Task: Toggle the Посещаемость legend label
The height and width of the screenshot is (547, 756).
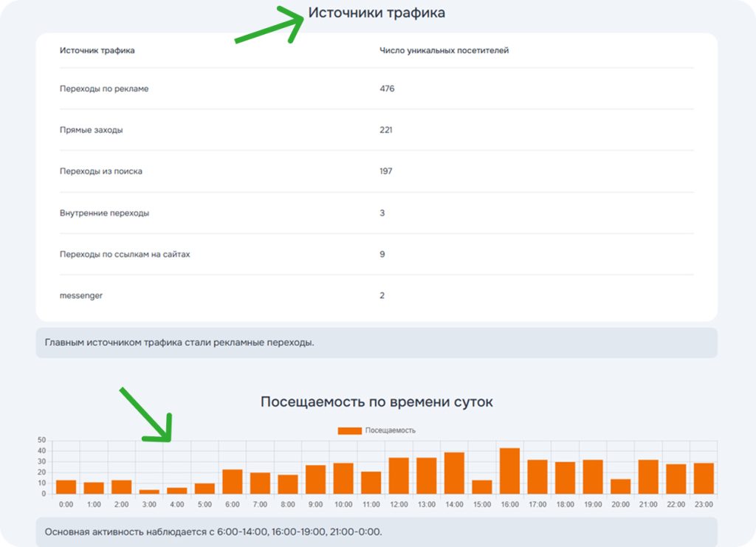Action: [391, 430]
